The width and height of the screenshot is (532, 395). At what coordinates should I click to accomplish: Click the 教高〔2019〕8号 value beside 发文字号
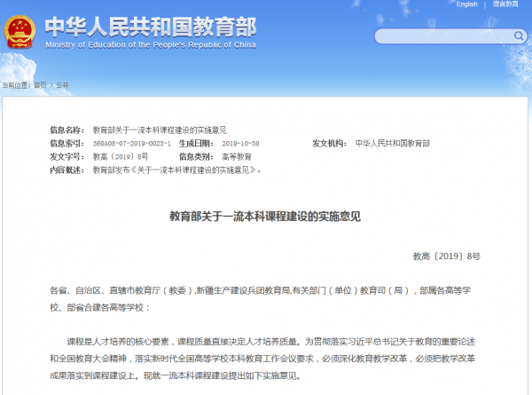(x=121, y=156)
